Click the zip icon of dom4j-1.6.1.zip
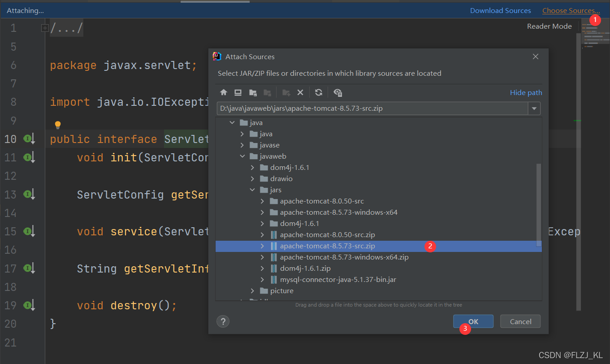This screenshot has height=364, width=610. [x=274, y=268]
